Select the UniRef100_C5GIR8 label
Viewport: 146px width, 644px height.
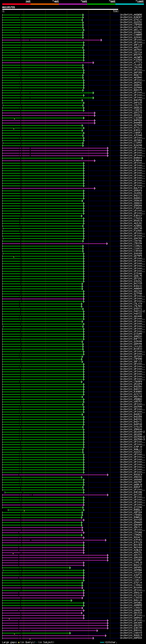(x=131, y=67)
